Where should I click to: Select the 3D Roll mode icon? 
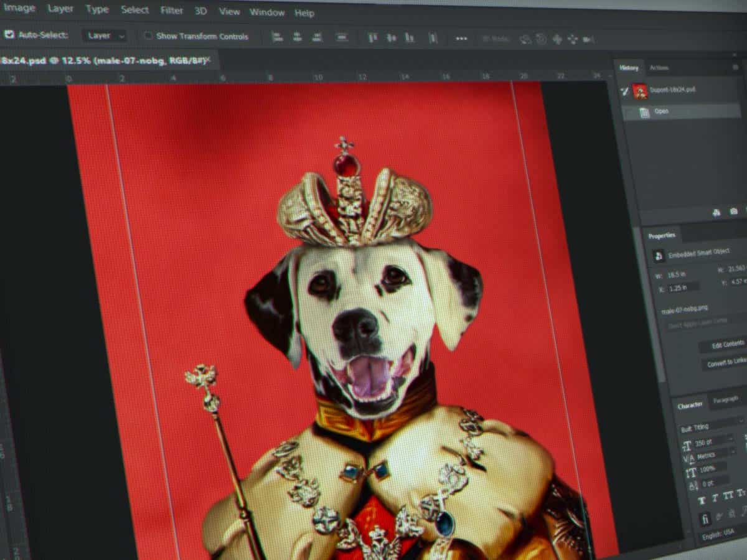(x=541, y=39)
